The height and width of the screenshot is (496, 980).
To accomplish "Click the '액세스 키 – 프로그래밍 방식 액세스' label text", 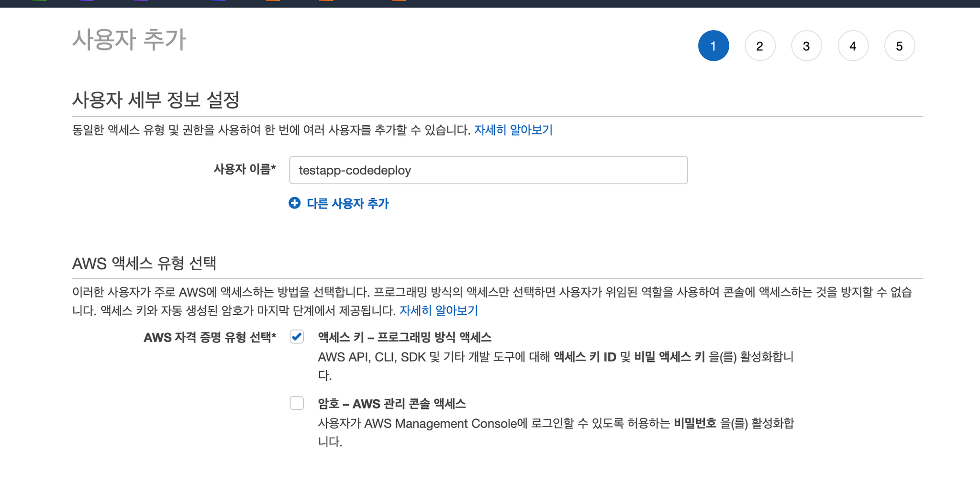I will (x=405, y=337).
